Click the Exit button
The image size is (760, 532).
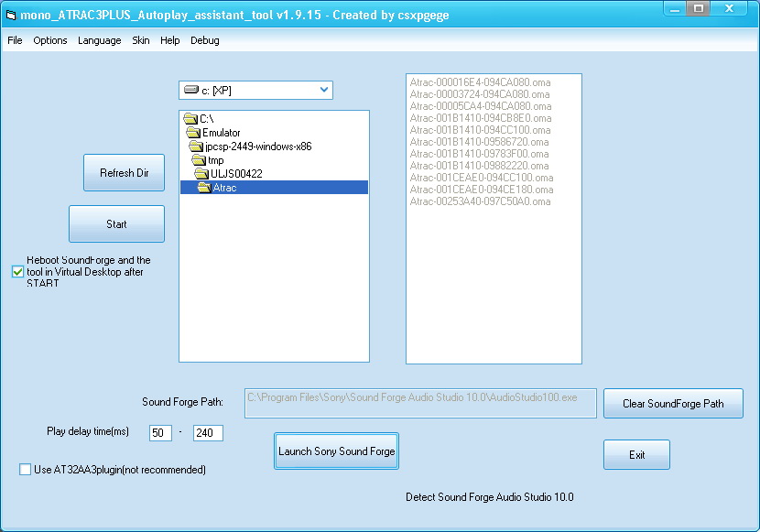click(636, 454)
